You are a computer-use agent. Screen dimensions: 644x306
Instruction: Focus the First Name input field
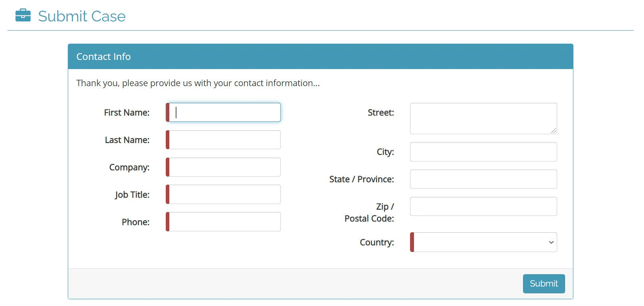coord(224,112)
